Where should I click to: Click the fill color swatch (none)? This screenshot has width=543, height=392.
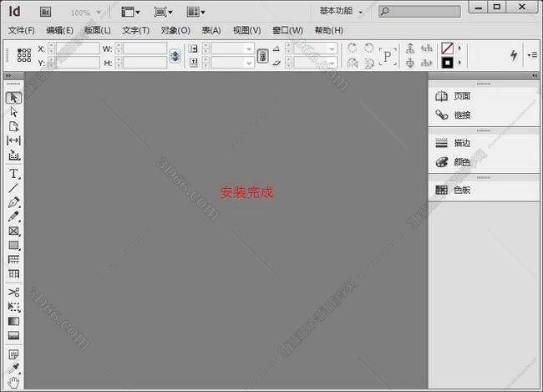click(447, 48)
